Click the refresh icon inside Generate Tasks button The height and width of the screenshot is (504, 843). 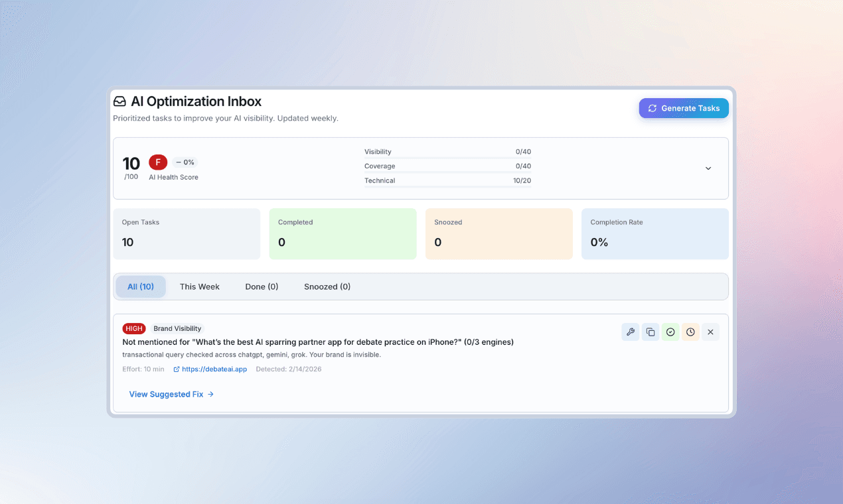[652, 108]
